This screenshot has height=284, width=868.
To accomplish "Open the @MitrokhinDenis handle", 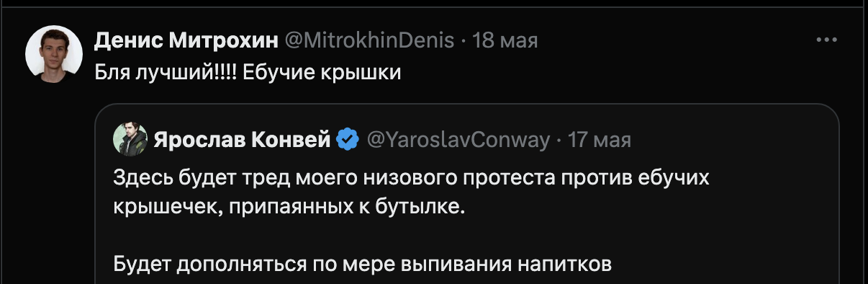I will point(370,40).
